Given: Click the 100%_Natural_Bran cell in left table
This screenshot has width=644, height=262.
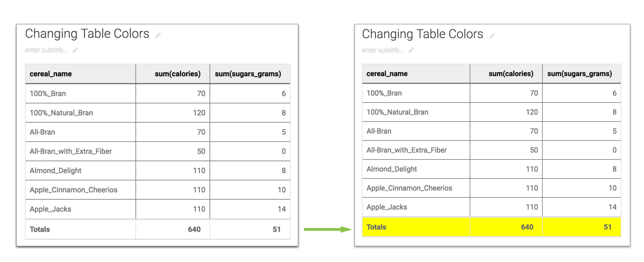Looking at the screenshot, I should pyautogui.click(x=61, y=113).
